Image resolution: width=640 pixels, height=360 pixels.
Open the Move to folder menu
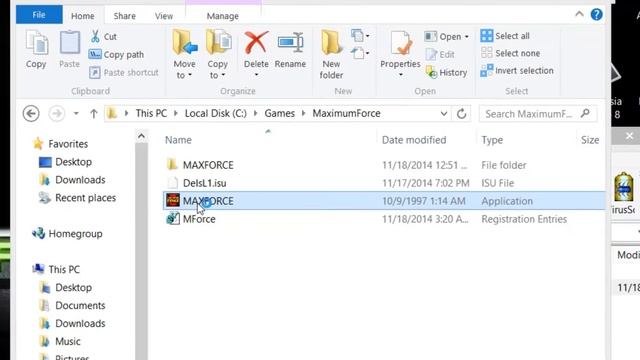(184, 55)
